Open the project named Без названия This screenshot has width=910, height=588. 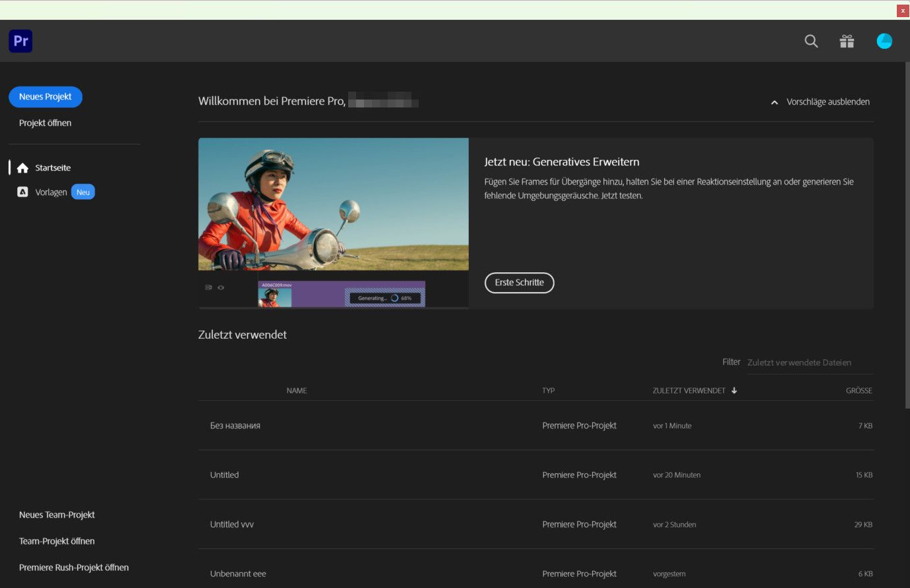234,425
